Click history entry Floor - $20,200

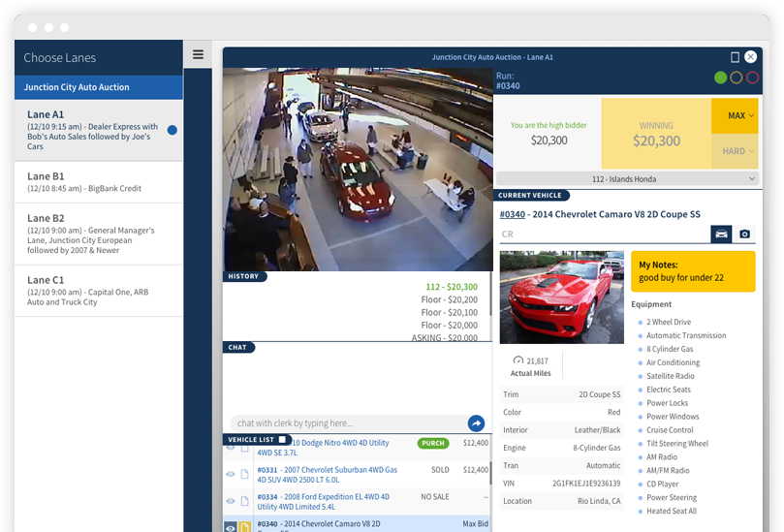pyautogui.click(x=449, y=299)
